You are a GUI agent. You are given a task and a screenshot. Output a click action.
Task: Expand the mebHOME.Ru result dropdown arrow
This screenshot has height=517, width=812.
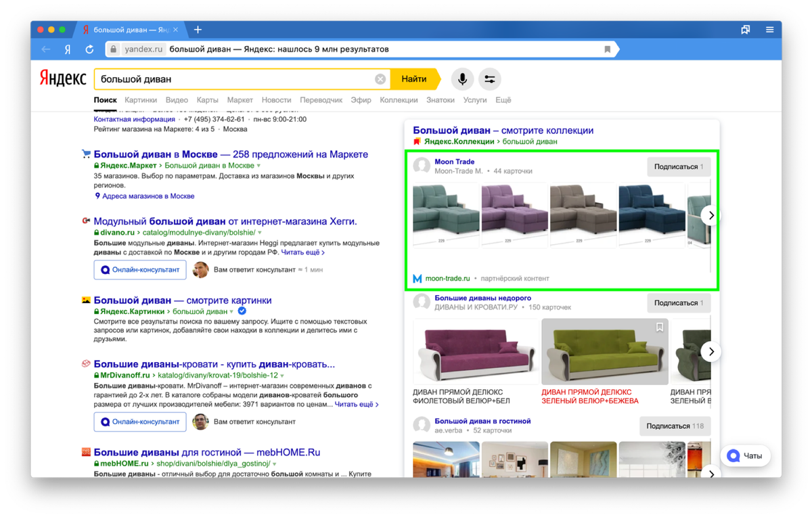coord(275,464)
